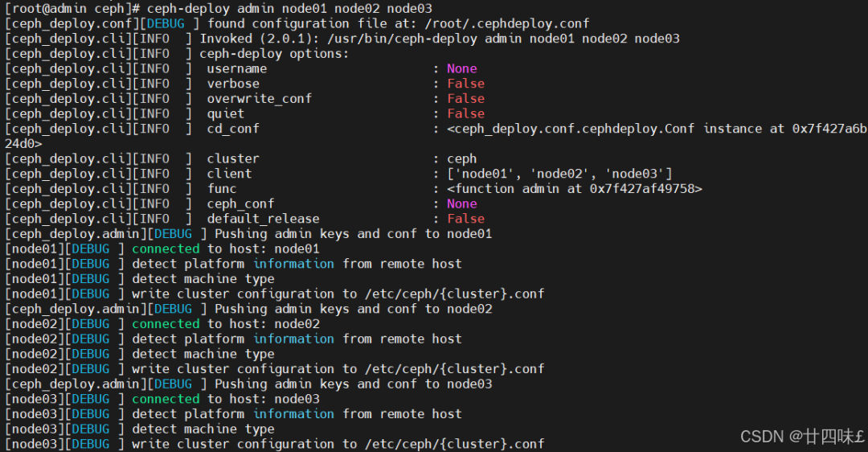Click the blue information word on the node02 line
This screenshot has width=868, height=452.
(x=293, y=339)
